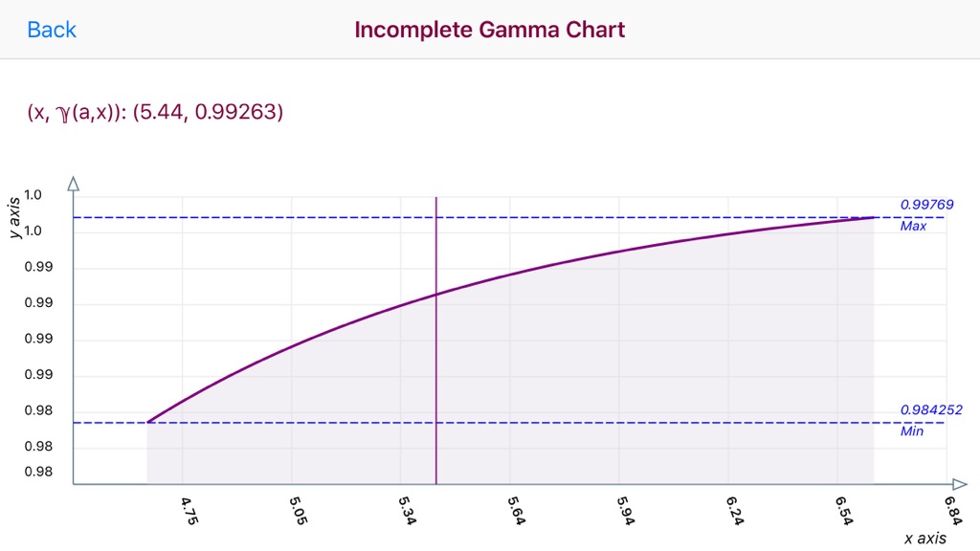Click the vertical cursor line on chart
Viewport: 980px width, 551px height.
click(x=435, y=341)
